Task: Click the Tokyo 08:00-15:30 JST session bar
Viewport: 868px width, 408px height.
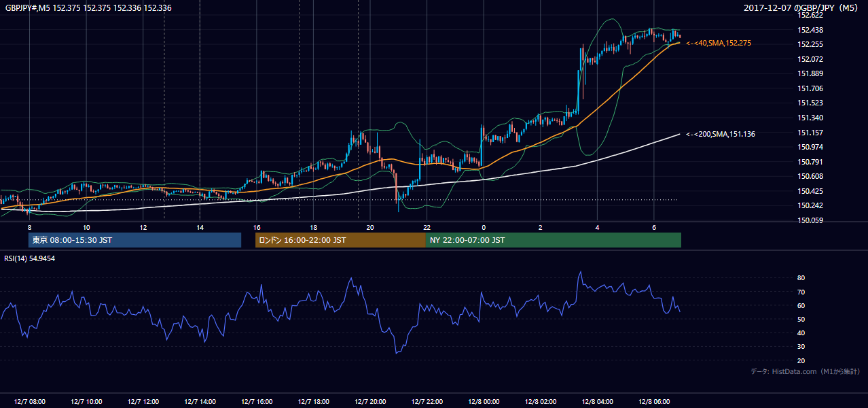Action: pyautogui.click(x=135, y=240)
